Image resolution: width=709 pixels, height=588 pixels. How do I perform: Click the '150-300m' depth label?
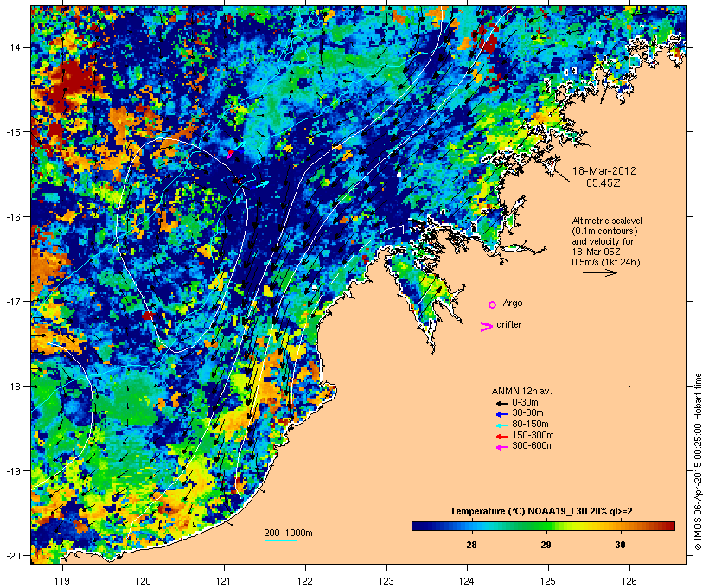click(533, 436)
